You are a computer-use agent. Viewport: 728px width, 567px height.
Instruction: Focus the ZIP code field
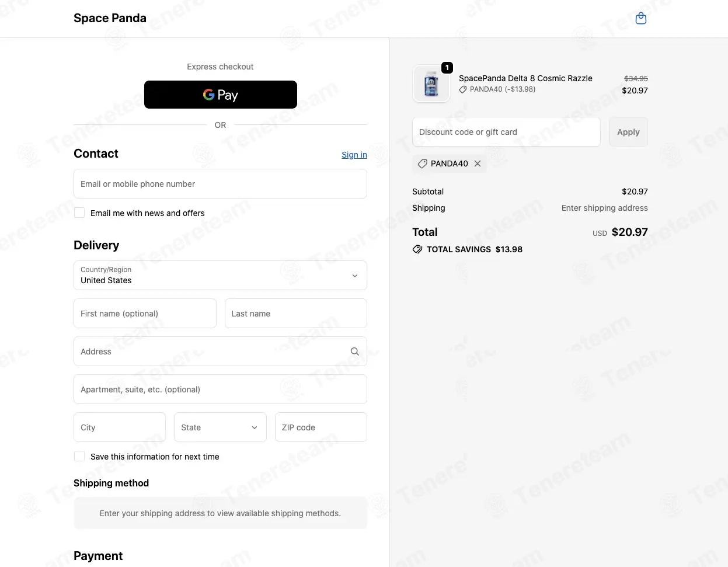(x=321, y=427)
